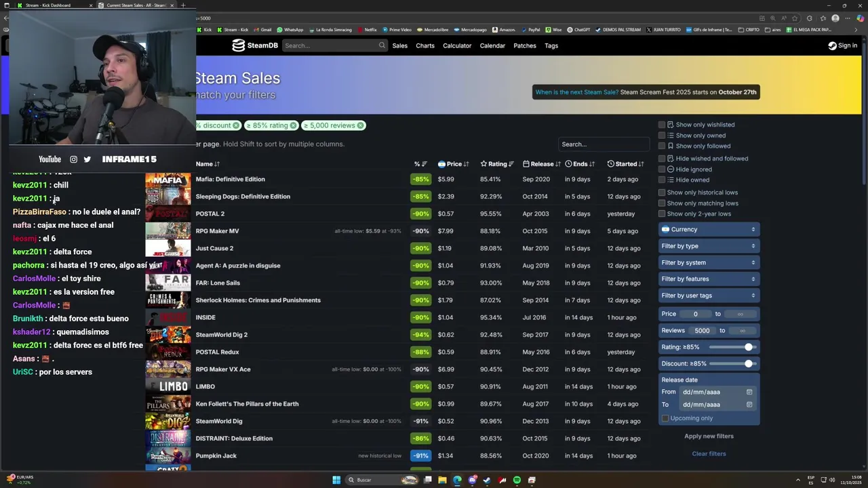Open the Filter by system dropdown

pos(709,262)
